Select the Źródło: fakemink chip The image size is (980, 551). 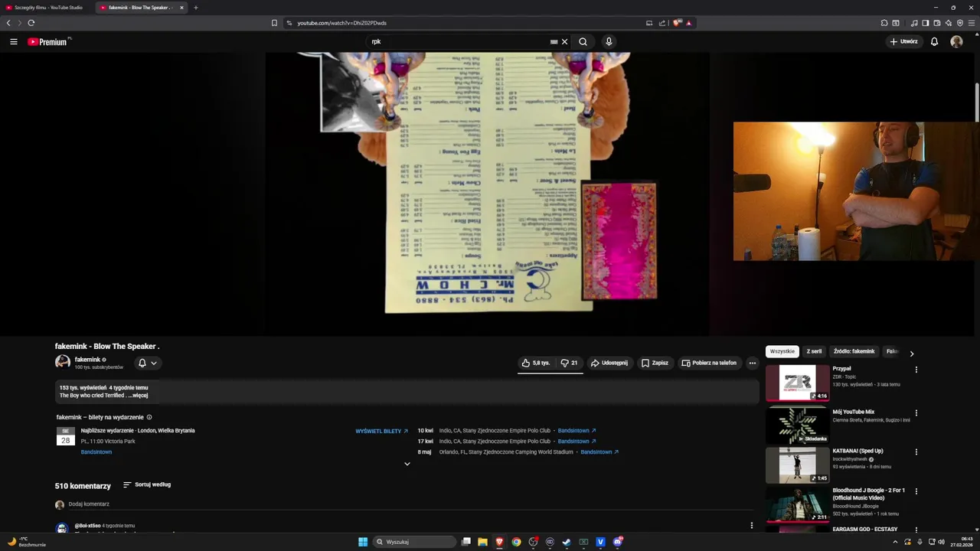854,351
